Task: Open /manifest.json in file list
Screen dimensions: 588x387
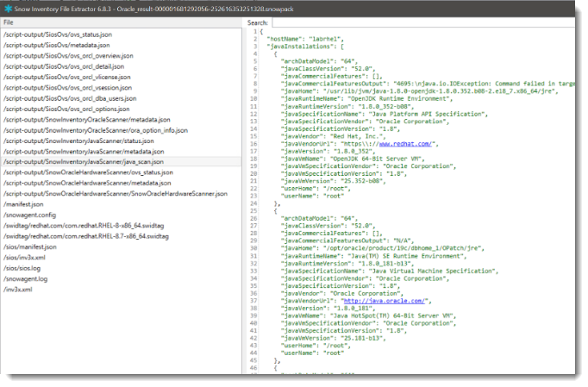Action: (x=23, y=204)
